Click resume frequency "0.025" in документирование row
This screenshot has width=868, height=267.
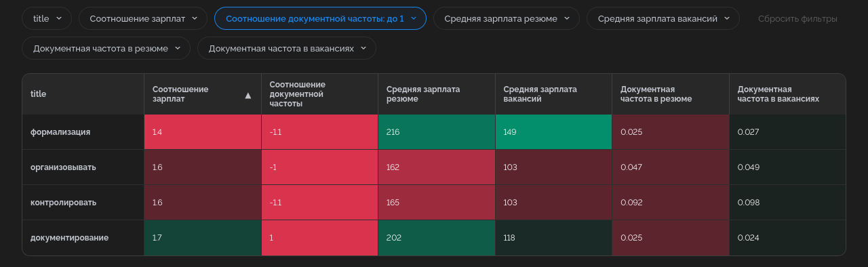click(671, 238)
